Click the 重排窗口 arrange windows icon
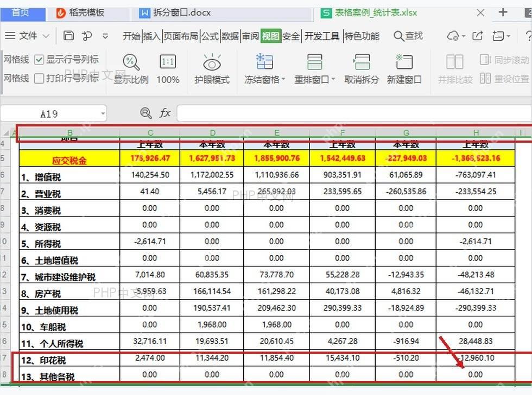This screenshot has height=395, width=532. click(314, 61)
